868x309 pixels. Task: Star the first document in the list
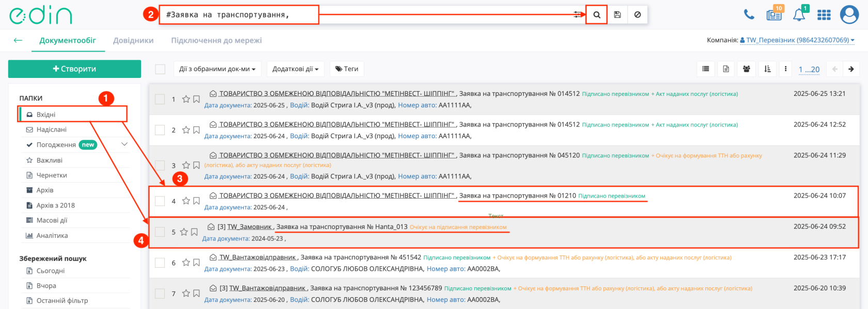[x=186, y=99]
